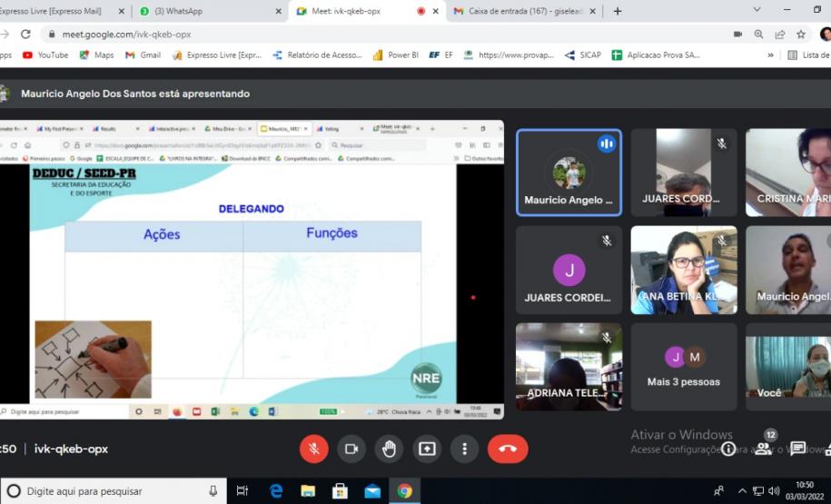Viewport: 831px width, 504px height.
Task: Hang up with the red leave call button
Action: [x=507, y=449]
